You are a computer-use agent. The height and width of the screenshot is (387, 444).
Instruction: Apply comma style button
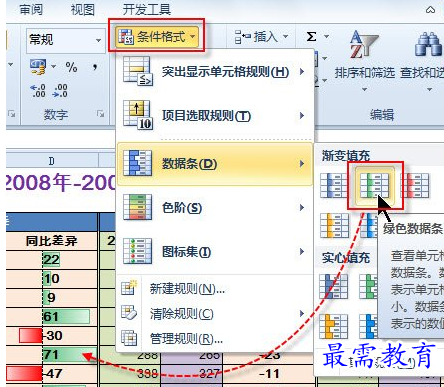pyautogui.click(x=95, y=67)
